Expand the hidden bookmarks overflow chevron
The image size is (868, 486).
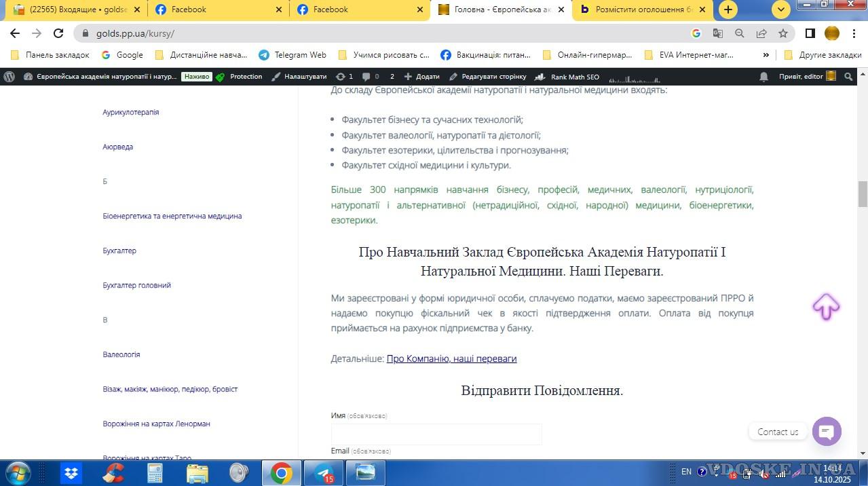tap(766, 55)
